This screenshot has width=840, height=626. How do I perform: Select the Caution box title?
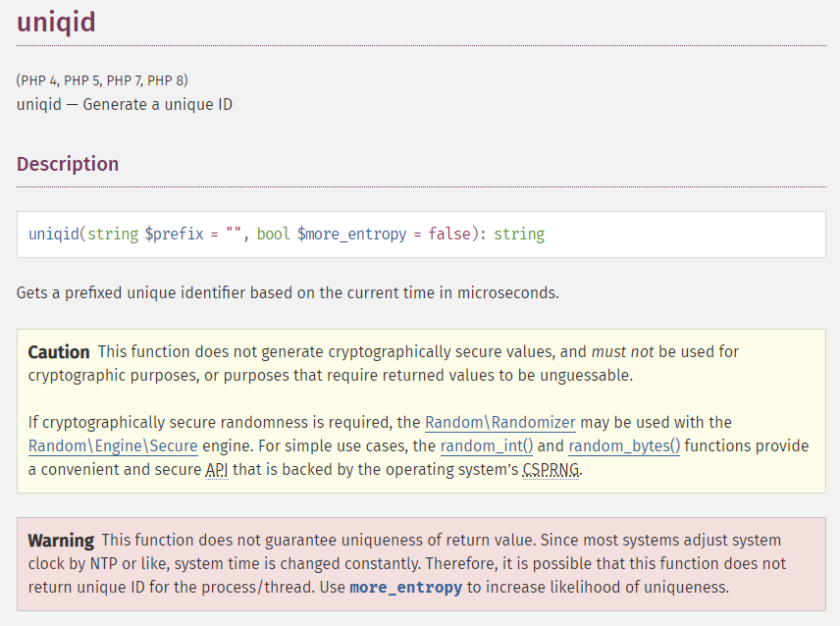pos(59,351)
